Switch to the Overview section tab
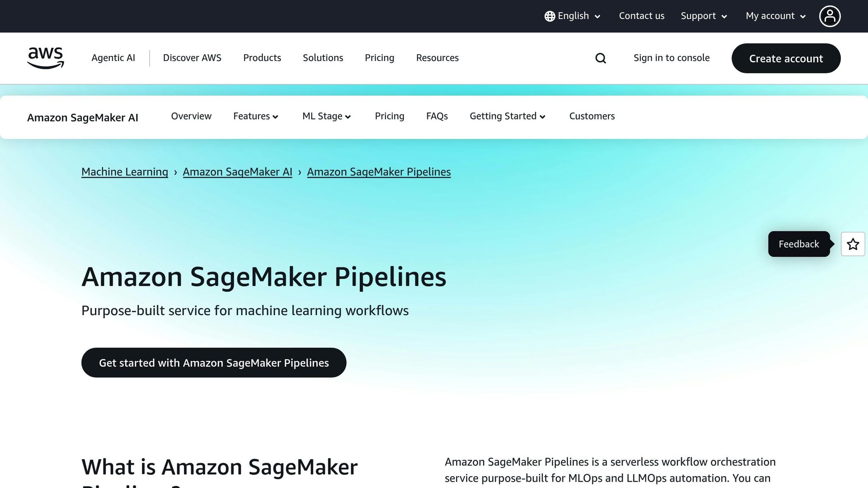 191,116
